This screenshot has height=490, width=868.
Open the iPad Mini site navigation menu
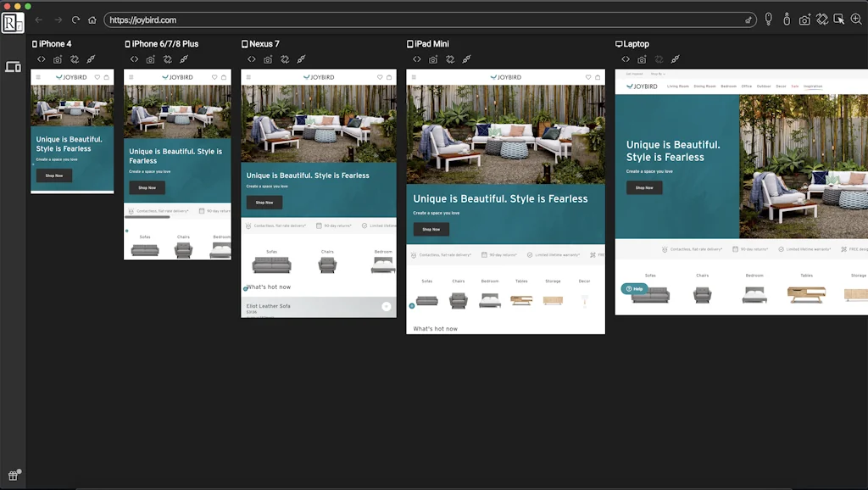[412, 75]
